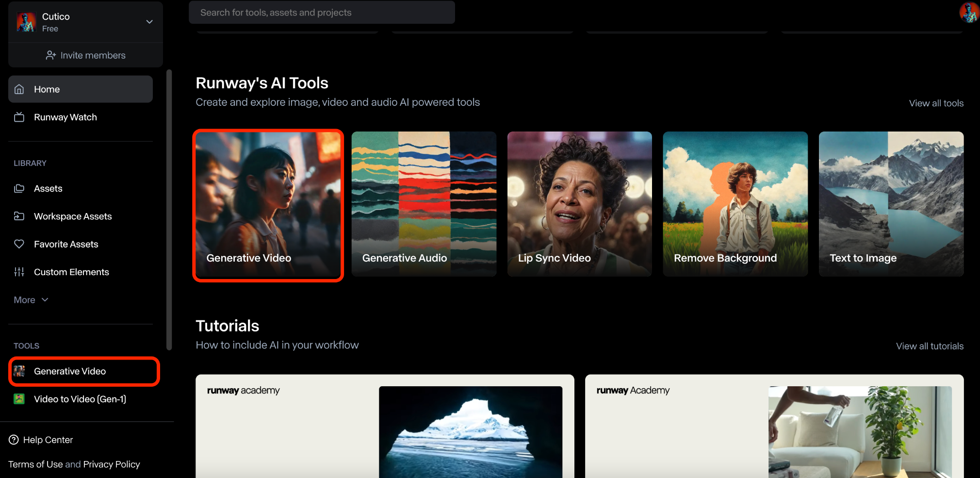Click the Tutorials section heading

[x=228, y=326]
